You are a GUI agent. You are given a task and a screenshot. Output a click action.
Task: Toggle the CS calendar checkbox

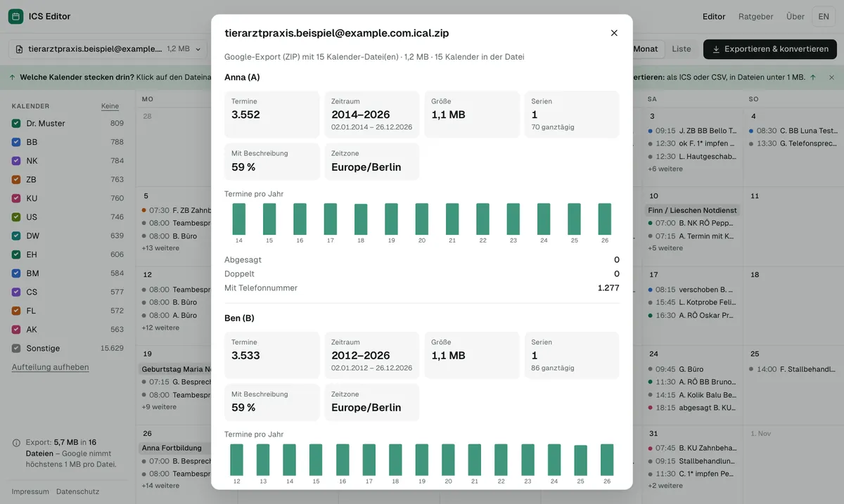[16, 292]
